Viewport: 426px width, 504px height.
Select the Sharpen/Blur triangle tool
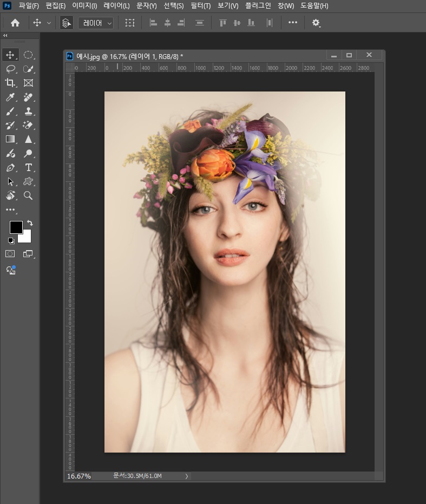pyautogui.click(x=28, y=139)
